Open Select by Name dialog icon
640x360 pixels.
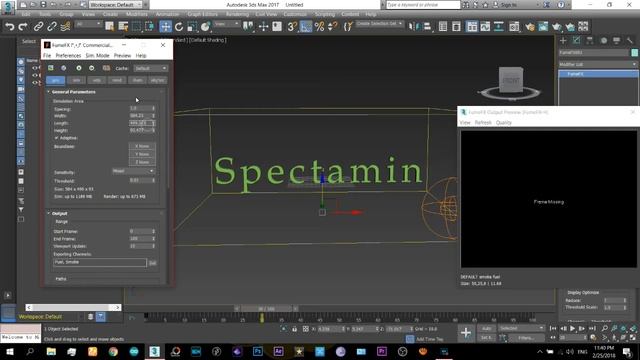pyautogui.click(x=123, y=27)
